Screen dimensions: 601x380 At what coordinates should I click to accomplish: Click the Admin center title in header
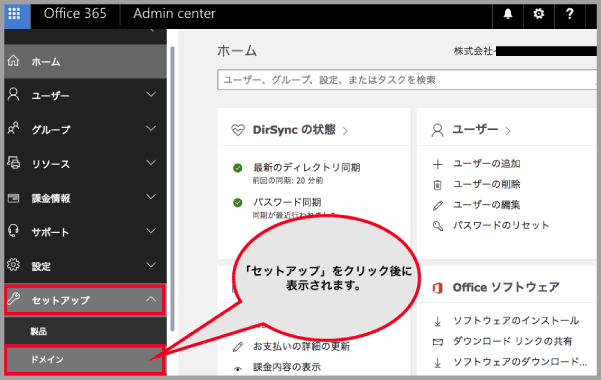tap(174, 14)
